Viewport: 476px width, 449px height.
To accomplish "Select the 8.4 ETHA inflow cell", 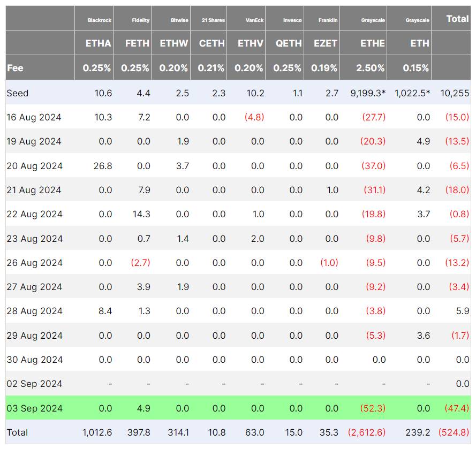I will [x=105, y=311].
